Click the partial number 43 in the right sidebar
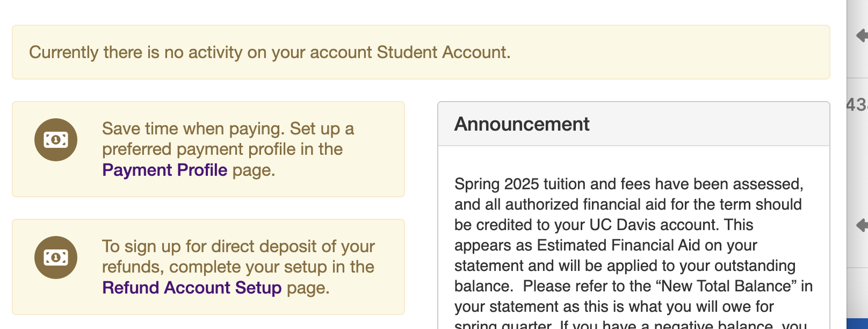The height and width of the screenshot is (329, 868). [x=857, y=104]
